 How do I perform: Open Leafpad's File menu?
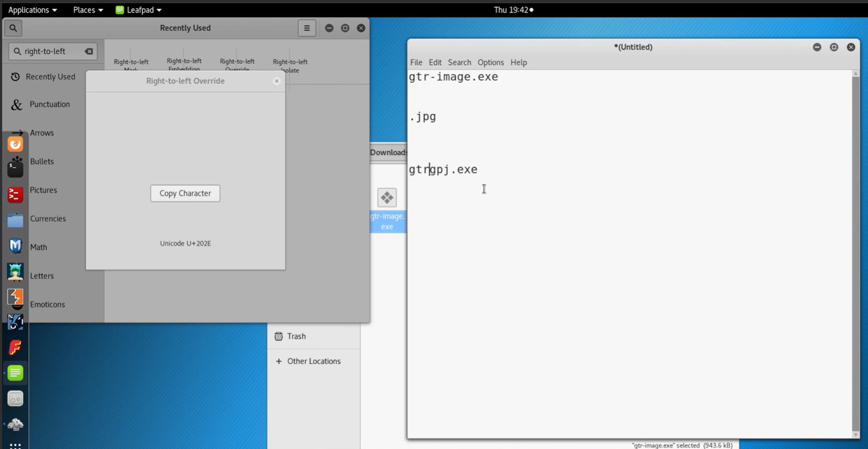tap(416, 62)
